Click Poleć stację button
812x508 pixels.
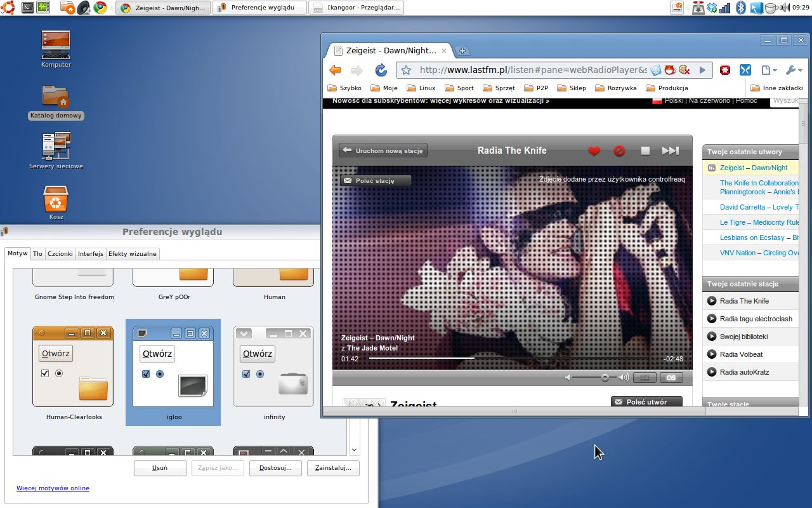376,180
